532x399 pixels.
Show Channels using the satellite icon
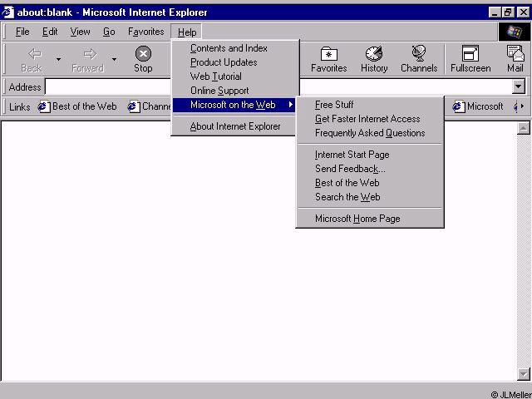click(x=418, y=55)
